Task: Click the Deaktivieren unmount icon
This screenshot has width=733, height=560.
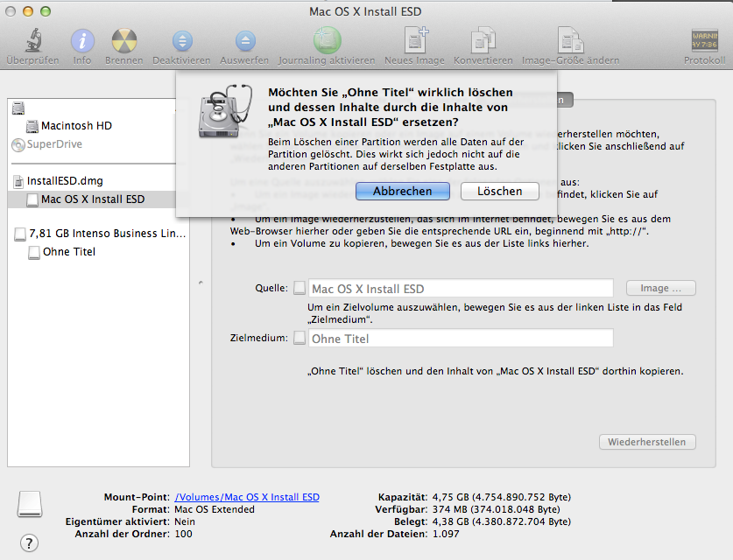Action: 182,41
